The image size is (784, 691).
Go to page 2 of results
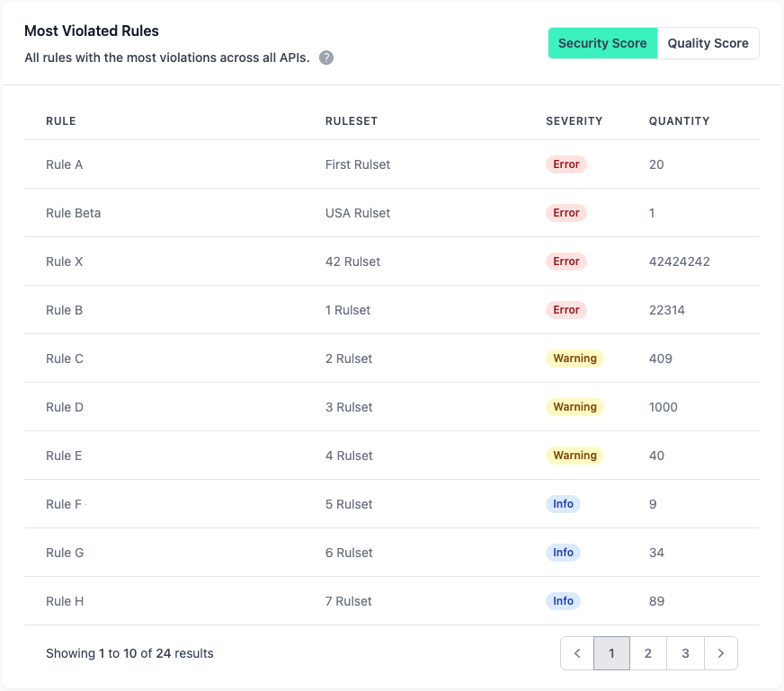coord(648,653)
